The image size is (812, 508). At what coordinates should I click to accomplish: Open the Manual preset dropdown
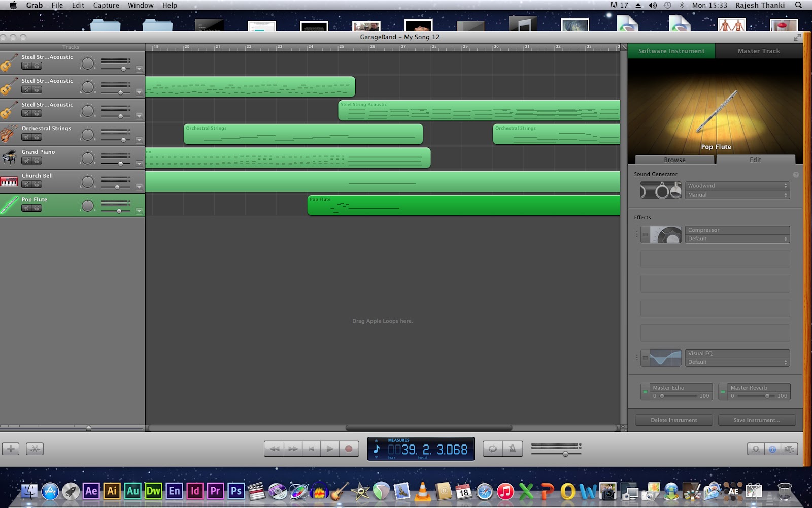pyautogui.click(x=737, y=195)
